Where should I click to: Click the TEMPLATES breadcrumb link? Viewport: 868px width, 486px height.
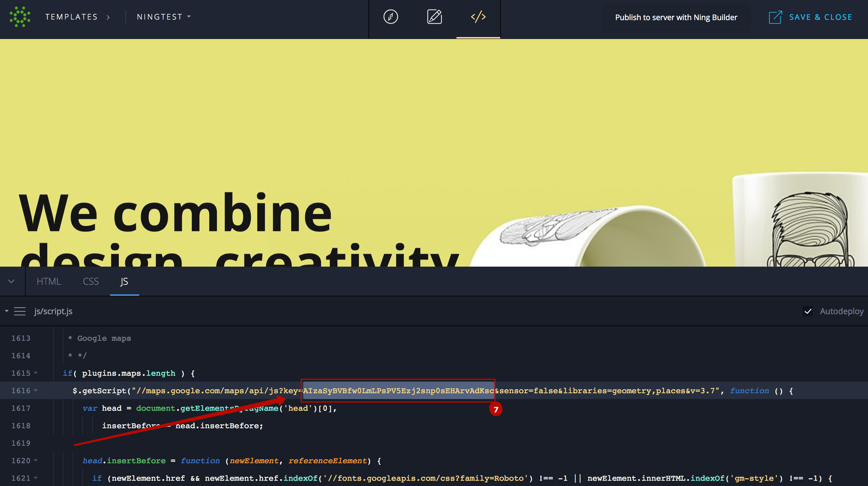click(72, 17)
